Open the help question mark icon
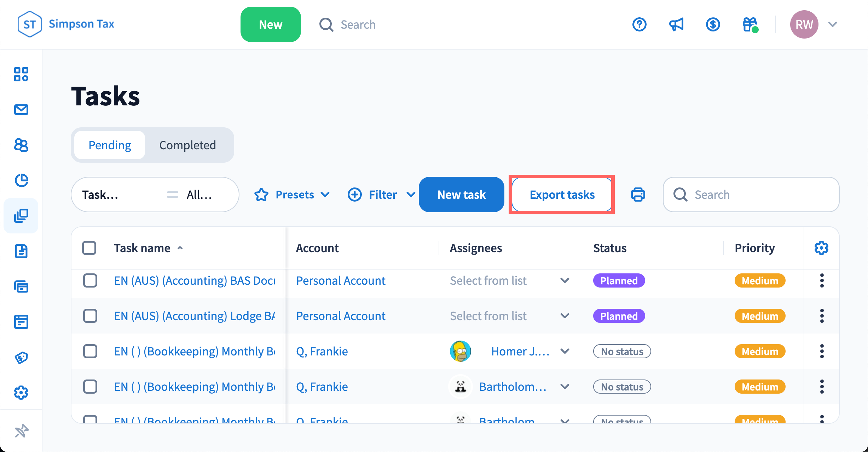 639,24
